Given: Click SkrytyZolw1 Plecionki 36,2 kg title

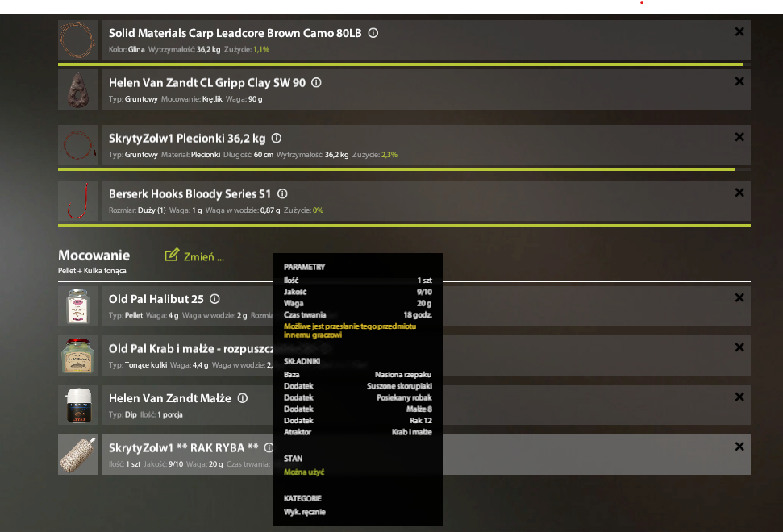Looking at the screenshot, I should (x=187, y=139).
